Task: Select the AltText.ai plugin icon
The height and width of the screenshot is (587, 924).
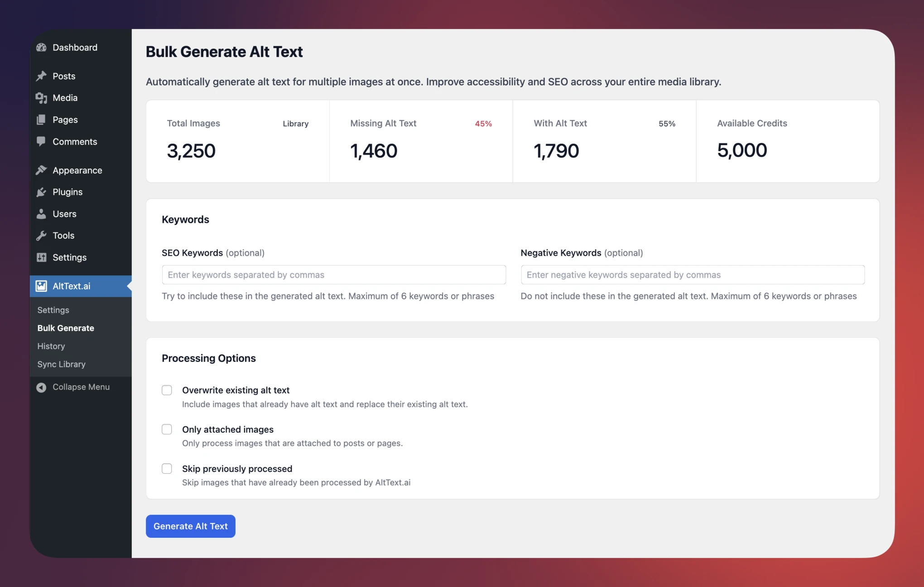Action: point(42,286)
